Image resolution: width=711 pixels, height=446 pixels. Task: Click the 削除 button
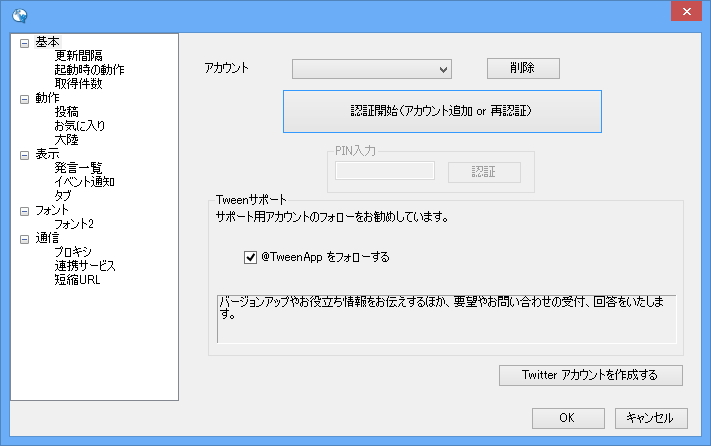coord(523,68)
